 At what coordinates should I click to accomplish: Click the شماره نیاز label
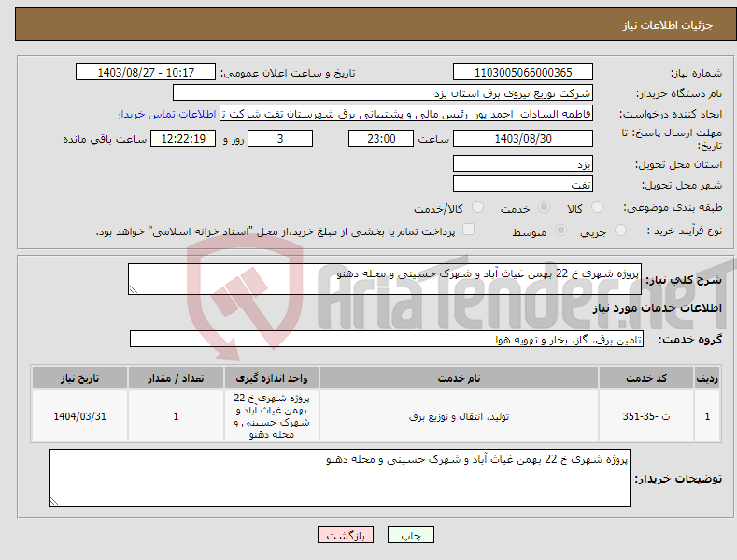pos(696,74)
